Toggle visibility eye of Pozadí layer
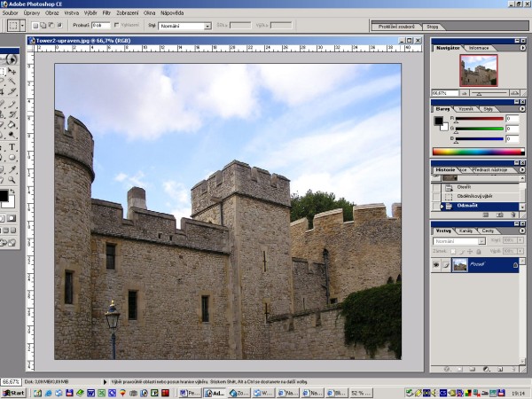532x399 pixels. coord(436,265)
